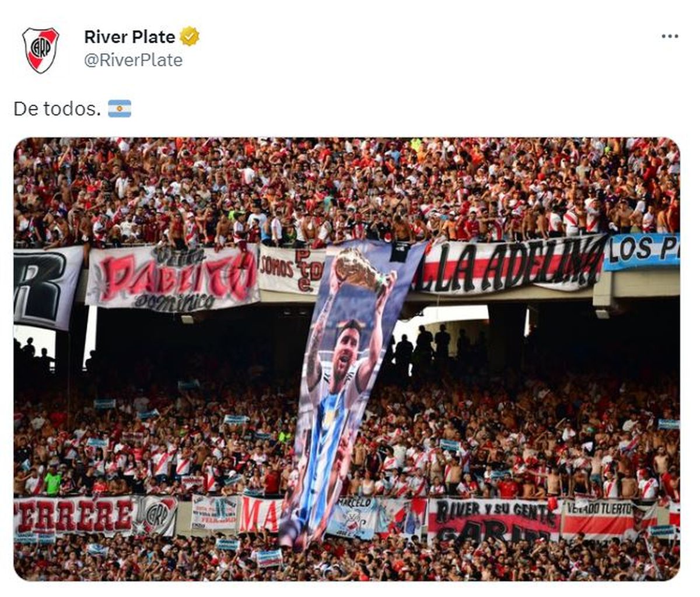This screenshot has width=700, height=597.
Task: Click the blue LOS P banner
Action: (x=642, y=251)
